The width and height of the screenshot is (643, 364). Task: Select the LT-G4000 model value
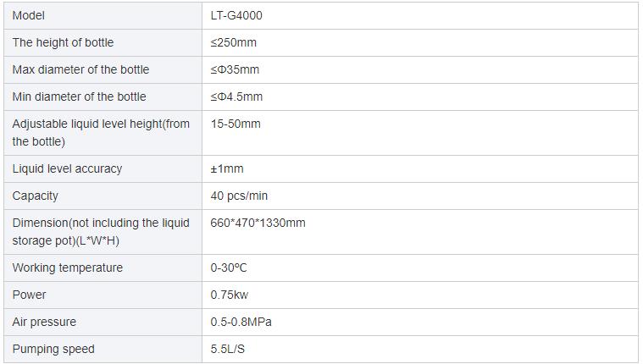click(236, 15)
